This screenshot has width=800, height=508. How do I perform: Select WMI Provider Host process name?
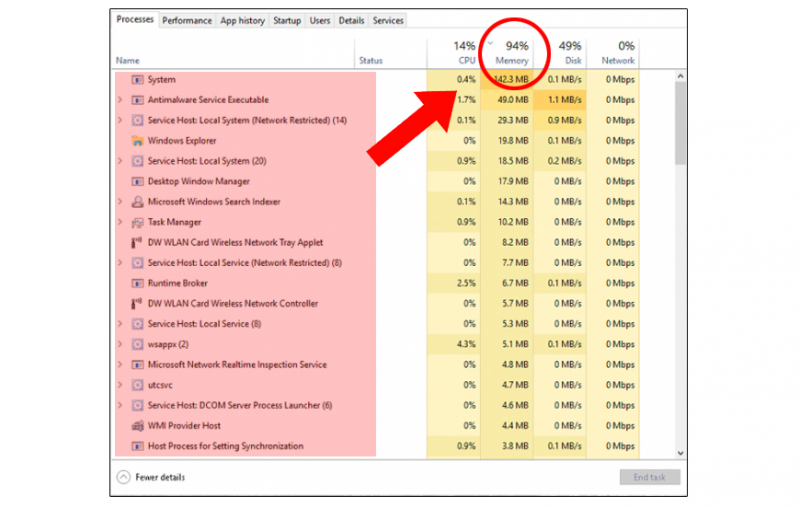(184, 426)
